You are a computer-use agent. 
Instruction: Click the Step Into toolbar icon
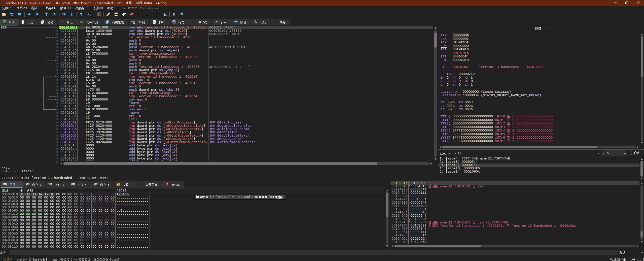(46, 14)
